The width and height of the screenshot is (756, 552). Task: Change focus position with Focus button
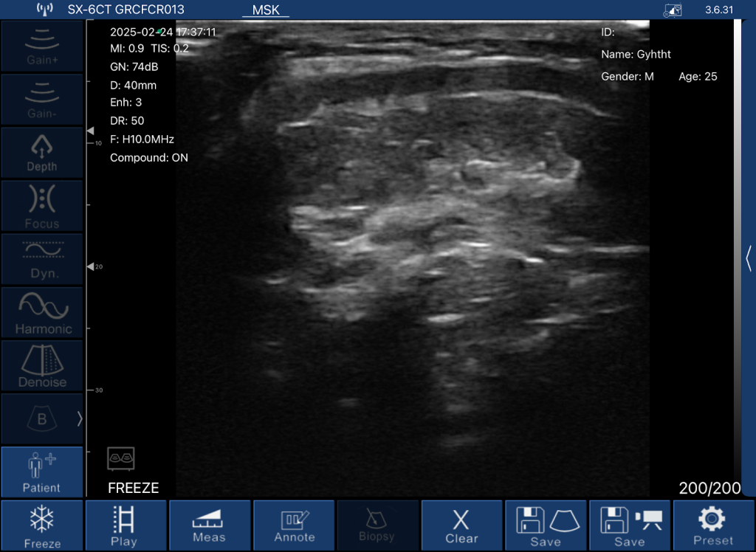[42, 207]
